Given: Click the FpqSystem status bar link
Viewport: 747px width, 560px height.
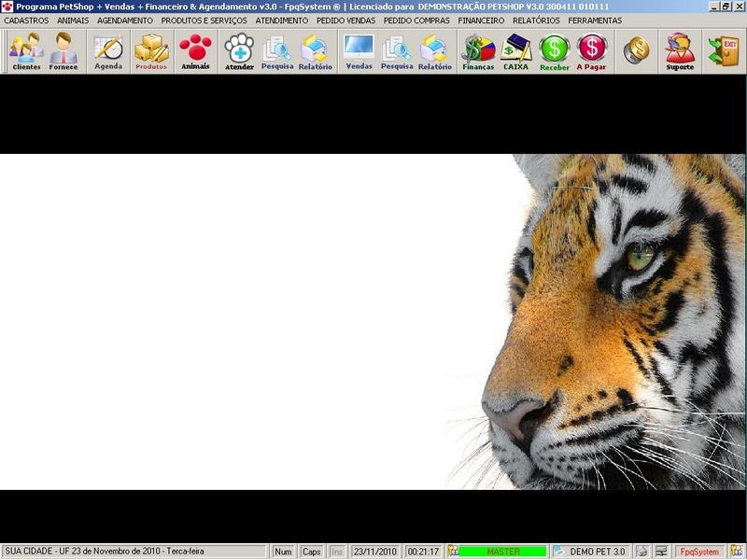Looking at the screenshot, I should point(699,552).
